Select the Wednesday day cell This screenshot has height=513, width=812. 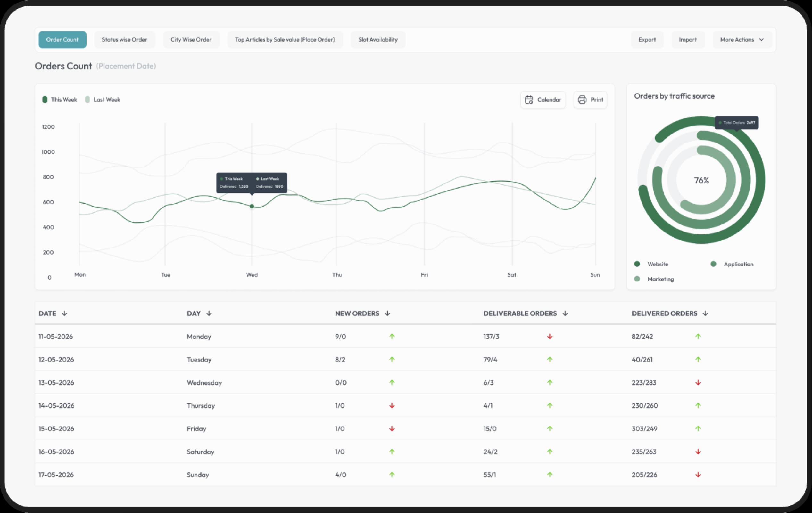coord(204,383)
